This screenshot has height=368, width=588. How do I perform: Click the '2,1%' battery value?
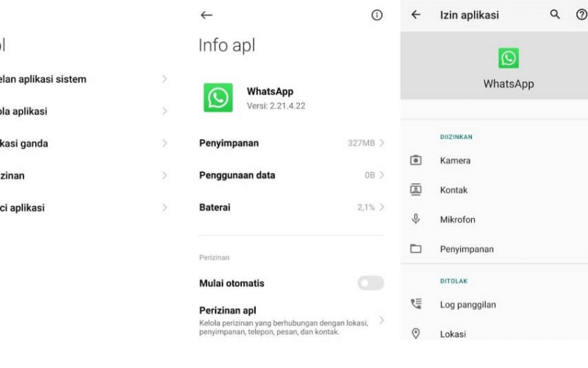pos(366,208)
